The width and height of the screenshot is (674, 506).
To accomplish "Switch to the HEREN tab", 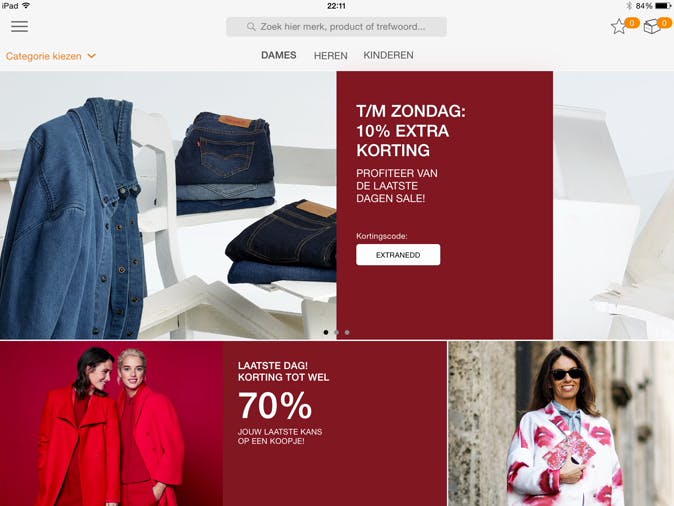I will 331,55.
